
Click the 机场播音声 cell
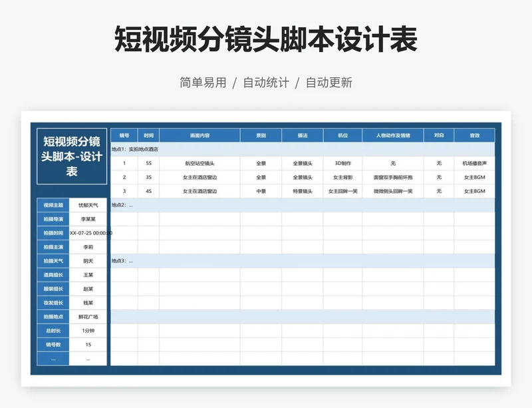(x=474, y=163)
